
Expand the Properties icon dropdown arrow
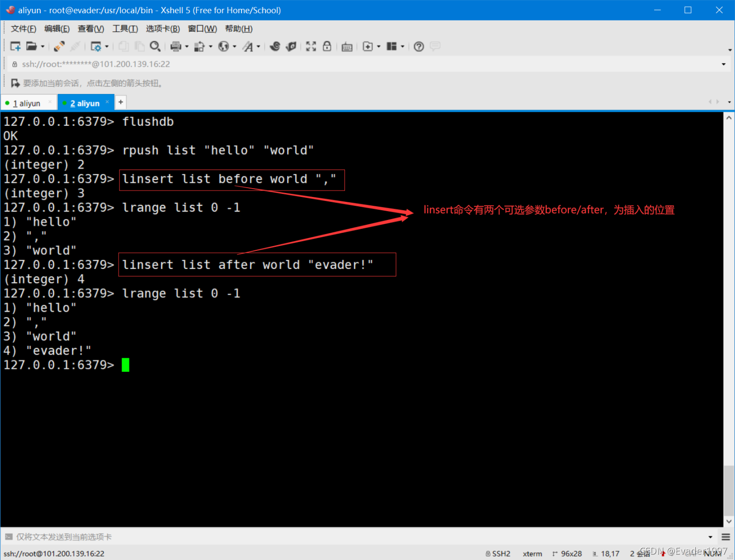(106, 47)
